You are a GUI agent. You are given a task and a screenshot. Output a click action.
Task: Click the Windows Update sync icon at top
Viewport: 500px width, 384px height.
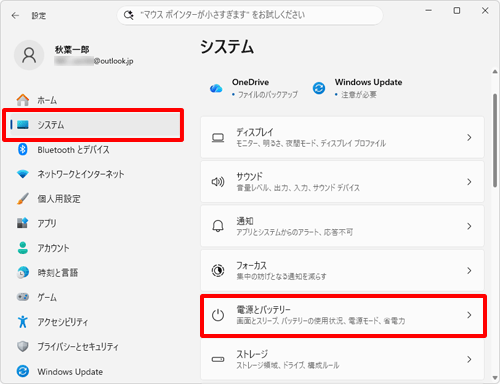tap(319, 88)
